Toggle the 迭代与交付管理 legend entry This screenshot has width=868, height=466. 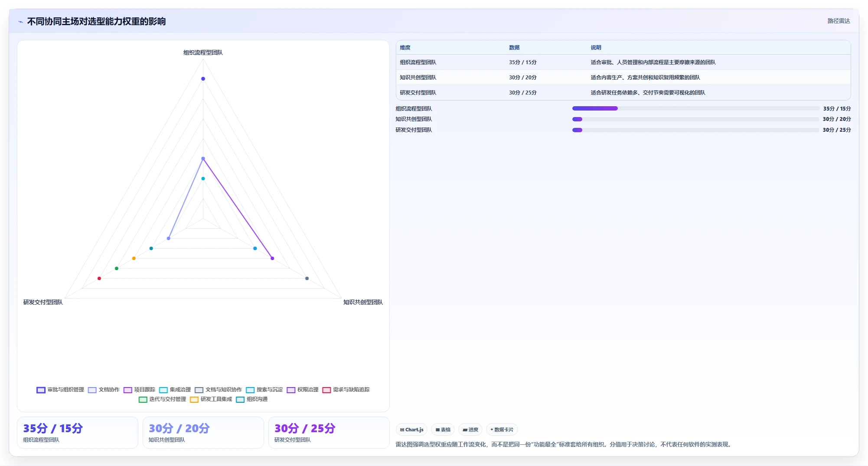point(162,399)
